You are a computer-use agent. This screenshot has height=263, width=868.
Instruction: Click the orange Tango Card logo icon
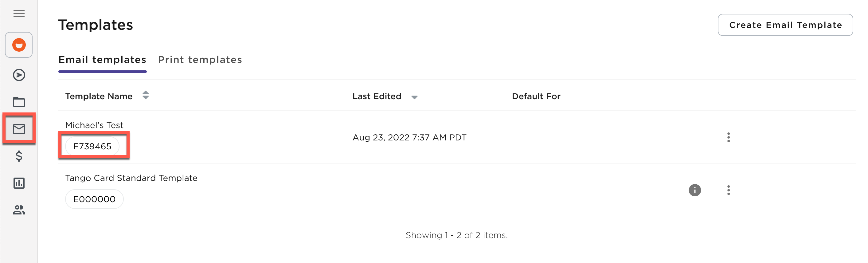tap(19, 45)
